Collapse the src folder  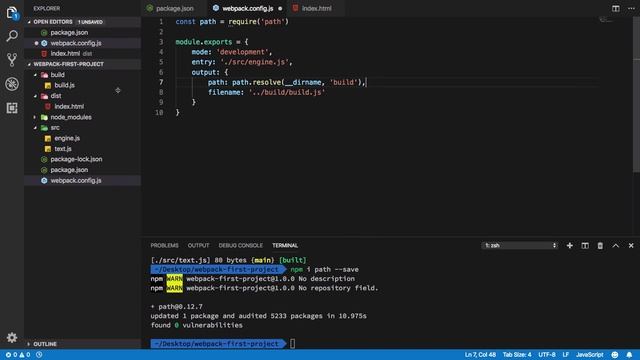pos(36,128)
